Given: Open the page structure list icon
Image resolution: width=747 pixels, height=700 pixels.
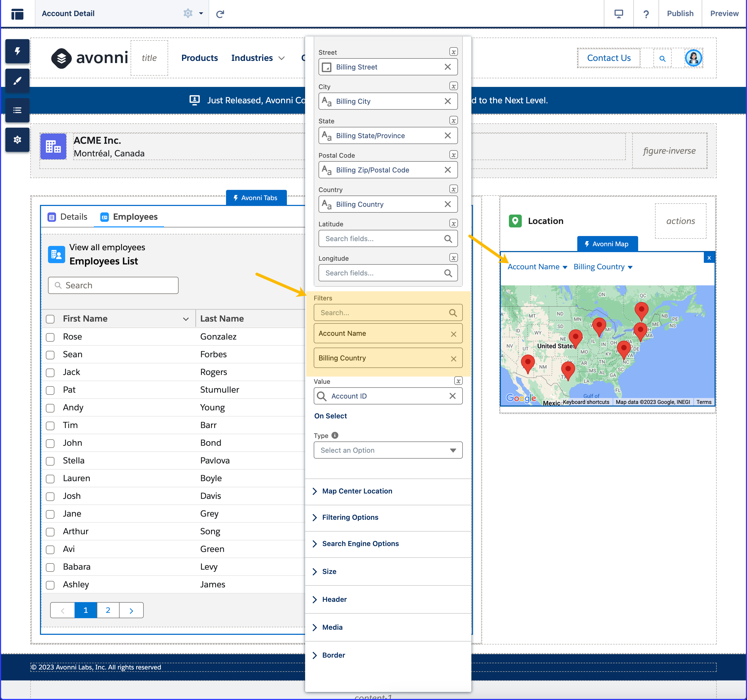Looking at the screenshot, I should pyautogui.click(x=17, y=110).
